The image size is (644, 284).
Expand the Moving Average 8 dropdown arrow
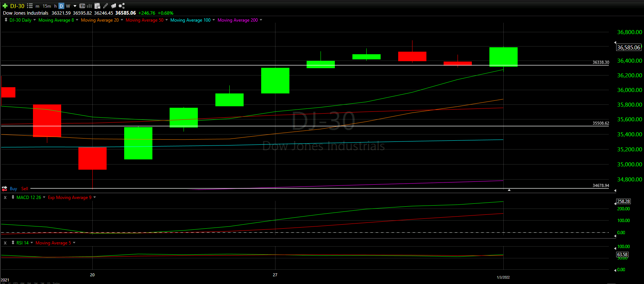click(77, 20)
